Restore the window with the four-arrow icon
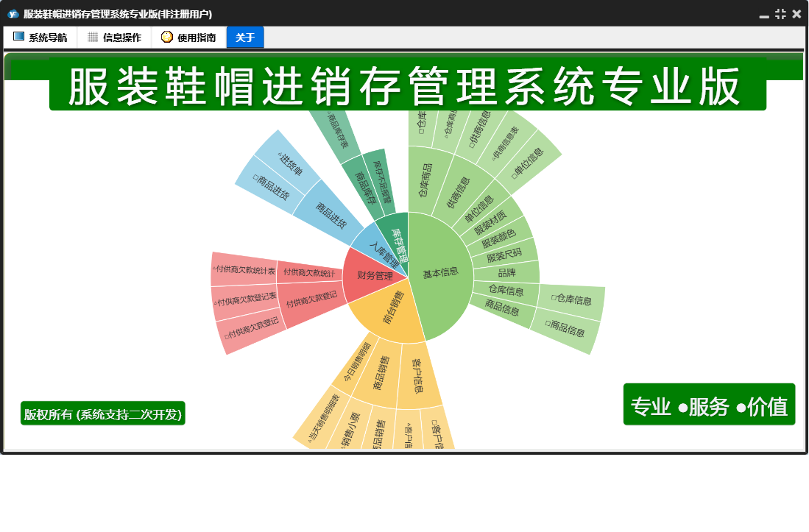809x532 pixels. (780, 14)
